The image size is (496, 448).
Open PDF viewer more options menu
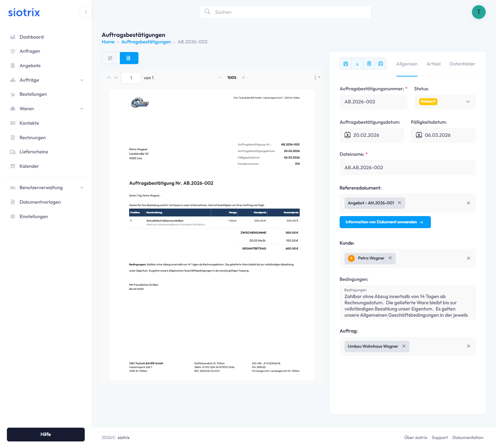317,78
